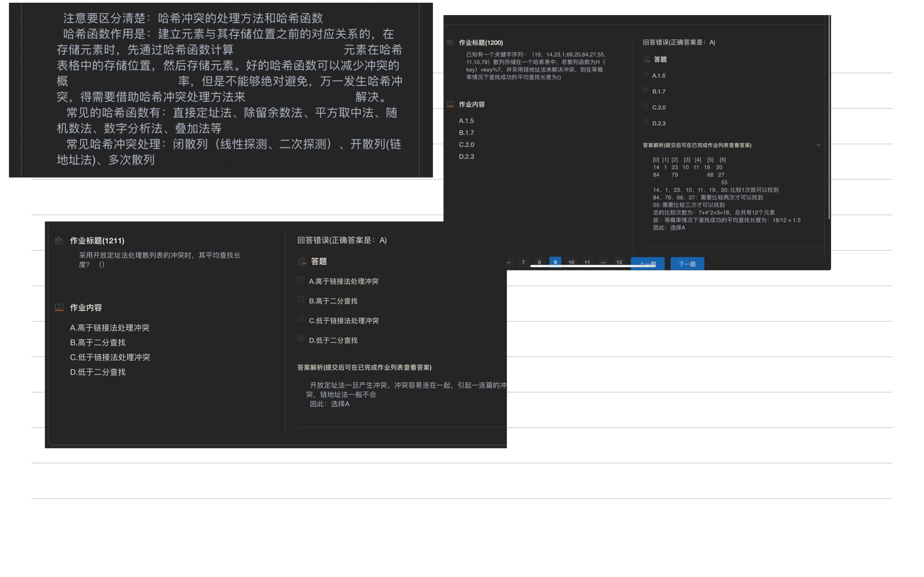
Task: Select answer A.高于链接法处理冲突
Action: tap(301, 280)
